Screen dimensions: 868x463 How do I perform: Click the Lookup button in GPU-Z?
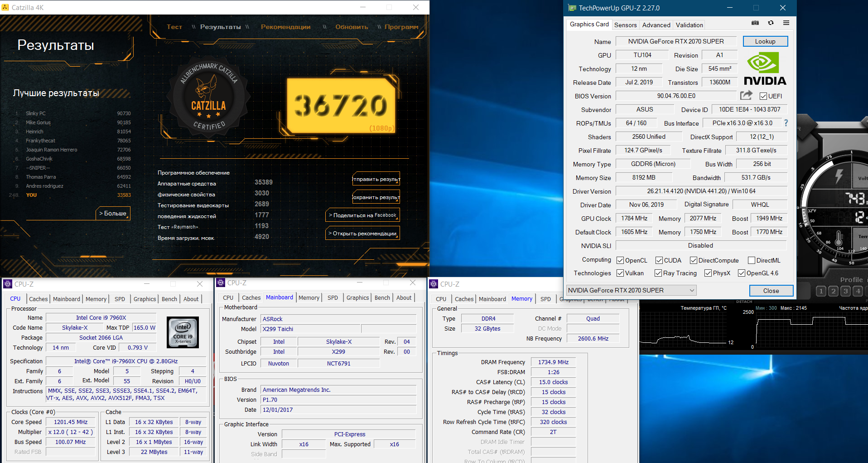click(x=765, y=41)
